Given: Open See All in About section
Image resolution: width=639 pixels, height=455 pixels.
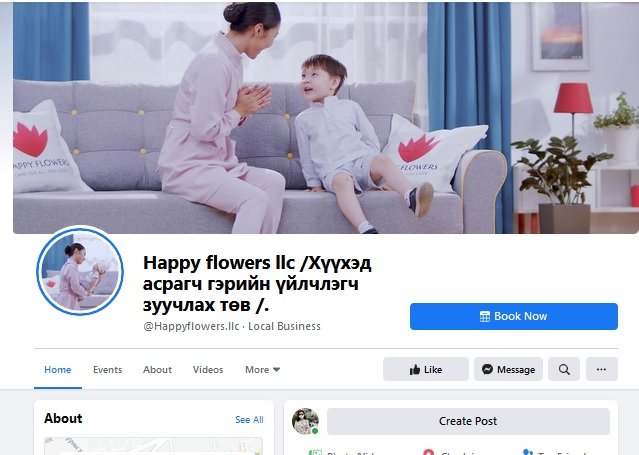Looking at the screenshot, I should (x=249, y=420).
